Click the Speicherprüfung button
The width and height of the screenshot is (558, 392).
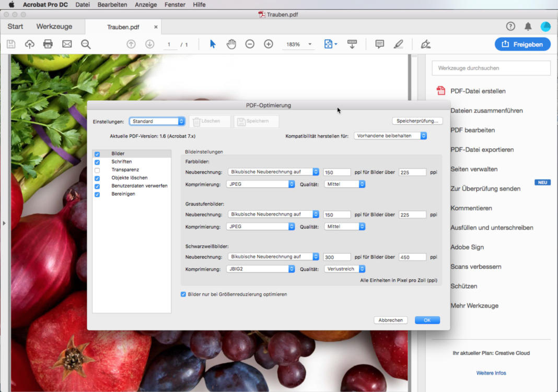tap(417, 121)
